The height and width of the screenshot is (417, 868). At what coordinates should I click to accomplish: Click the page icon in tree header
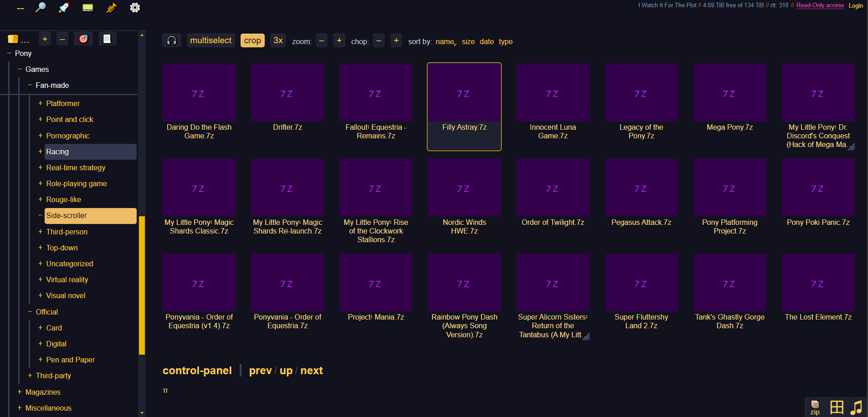coord(107,39)
